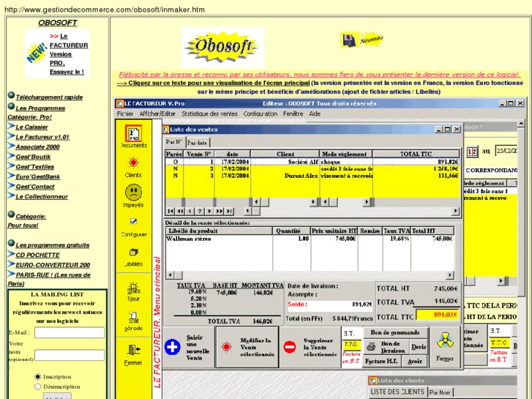Open the Libellés icon in sidebar
The height and width of the screenshot is (399, 532).
133,252
